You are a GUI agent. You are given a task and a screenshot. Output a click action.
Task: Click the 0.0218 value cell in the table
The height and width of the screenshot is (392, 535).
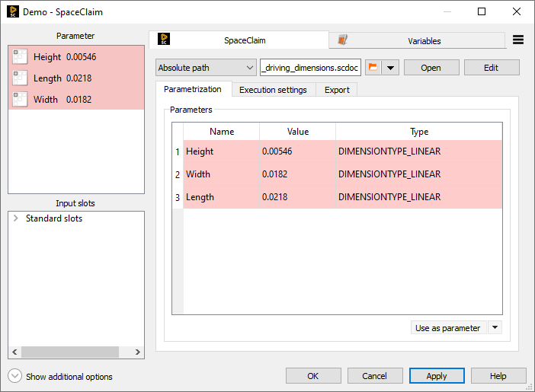tap(297, 197)
